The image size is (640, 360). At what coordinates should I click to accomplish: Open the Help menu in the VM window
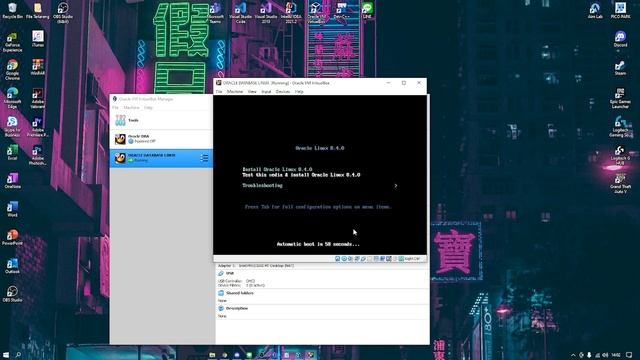tap(299, 92)
